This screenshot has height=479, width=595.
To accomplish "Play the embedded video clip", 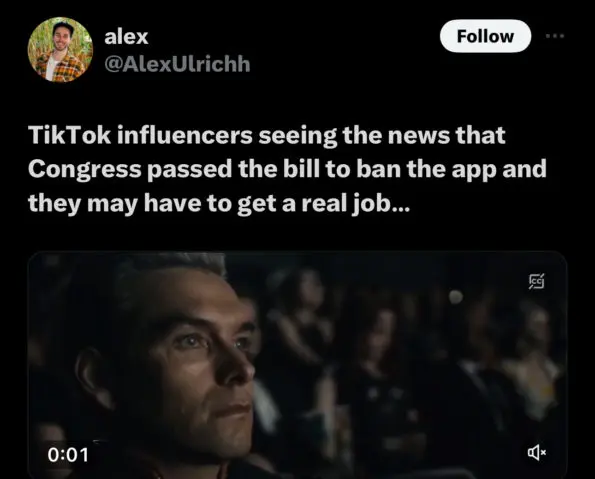I will point(297,365).
